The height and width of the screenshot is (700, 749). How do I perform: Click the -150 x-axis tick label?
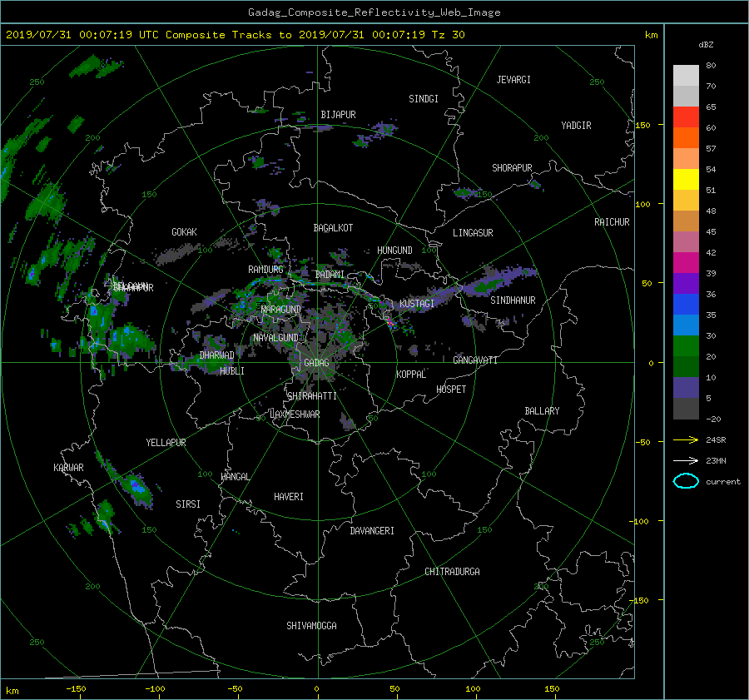[76, 688]
